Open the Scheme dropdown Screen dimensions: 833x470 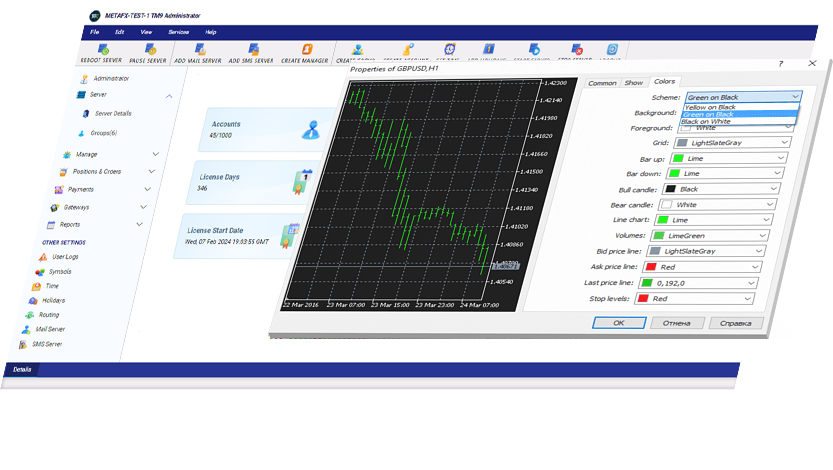(743, 97)
